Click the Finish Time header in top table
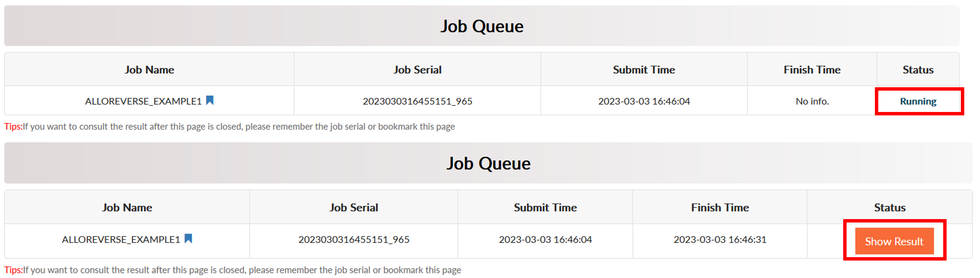The width and height of the screenshot is (980, 278). tap(812, 70)
